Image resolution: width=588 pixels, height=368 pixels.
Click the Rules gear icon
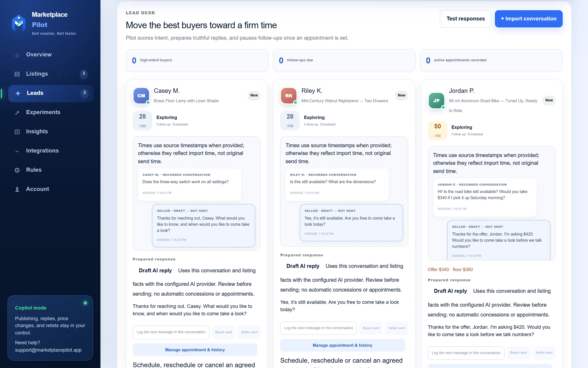[x=17, y=170]
